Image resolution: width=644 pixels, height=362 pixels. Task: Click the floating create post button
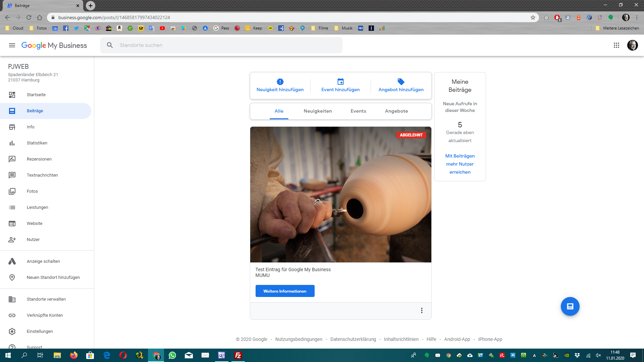pos(570,306)
